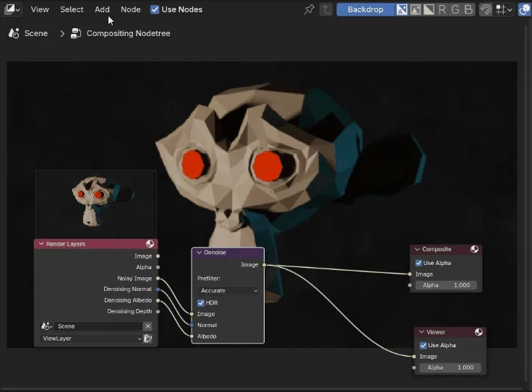Disable the Use Nodes checkbox

tap(155, 9)
